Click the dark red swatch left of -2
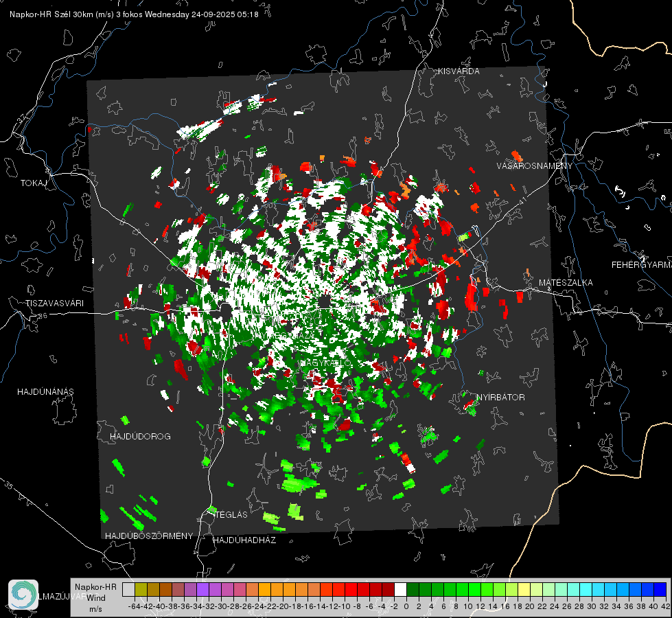 click(388, 590)
